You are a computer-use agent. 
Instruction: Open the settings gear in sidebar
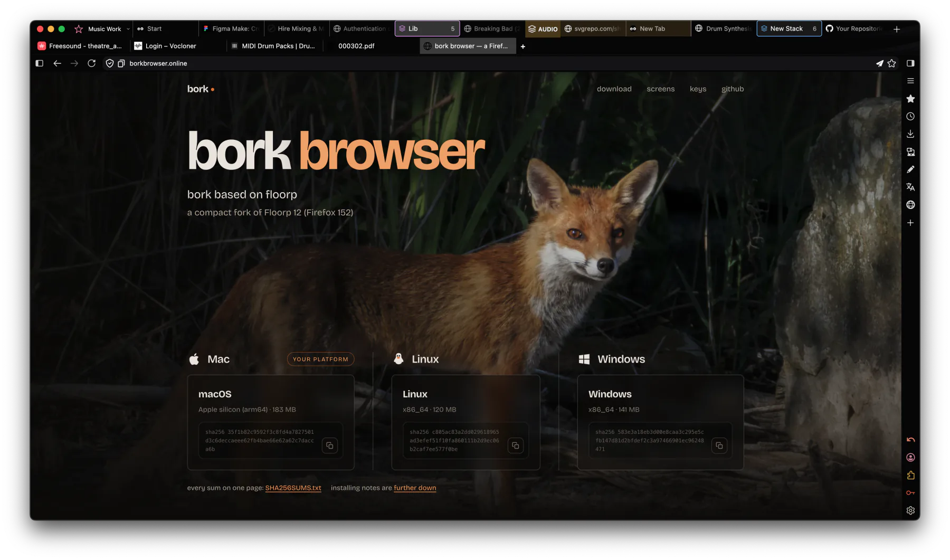[x=910, y=510]
